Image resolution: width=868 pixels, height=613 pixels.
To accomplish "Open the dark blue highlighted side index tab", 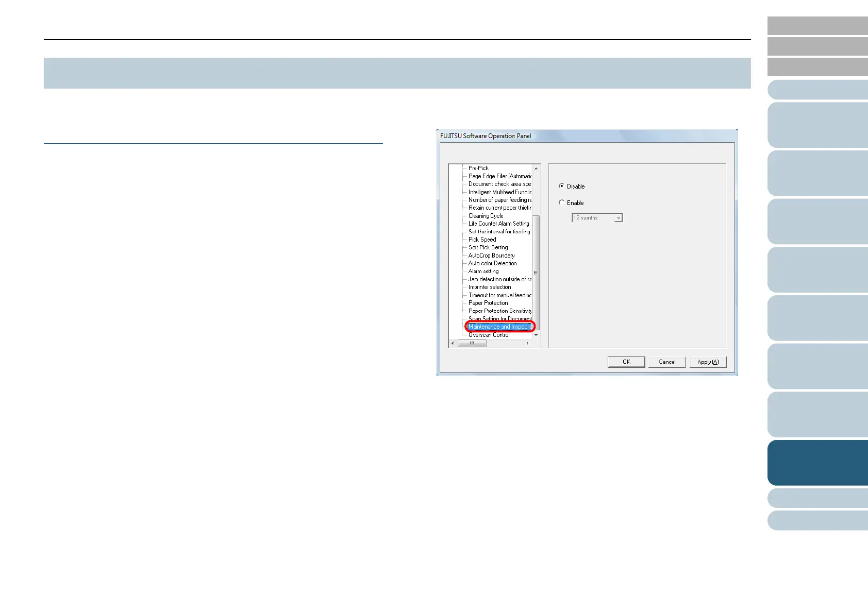I will [817, 463].
